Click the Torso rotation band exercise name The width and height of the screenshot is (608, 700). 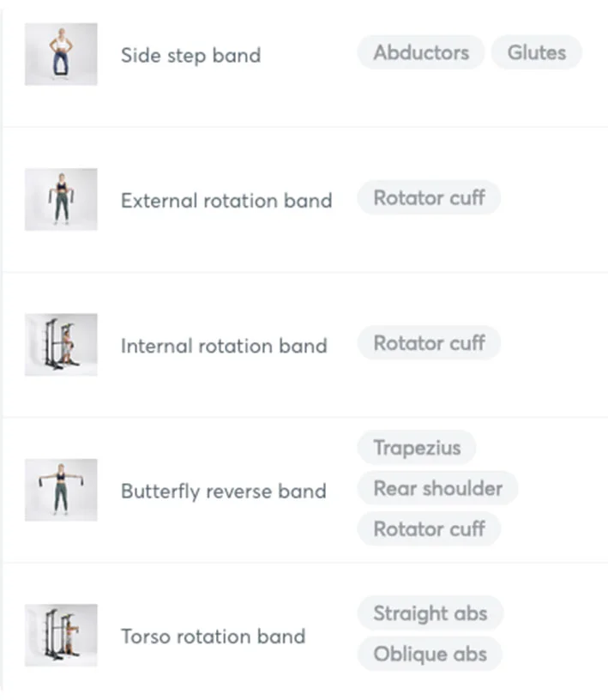[213, 637]
